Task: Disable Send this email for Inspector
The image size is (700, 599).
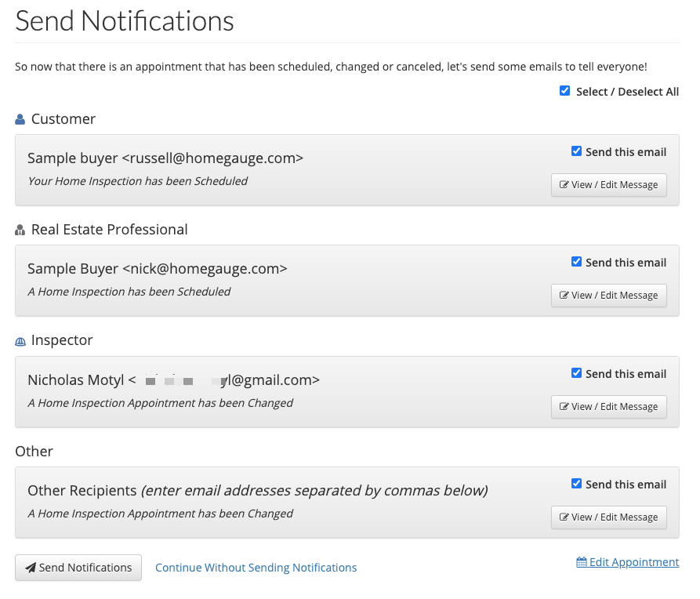Action: click(x=577, y=373)
